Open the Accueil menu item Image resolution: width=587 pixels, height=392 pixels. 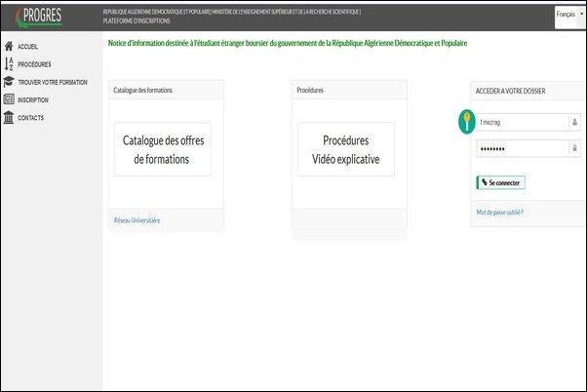coord(29,47)
